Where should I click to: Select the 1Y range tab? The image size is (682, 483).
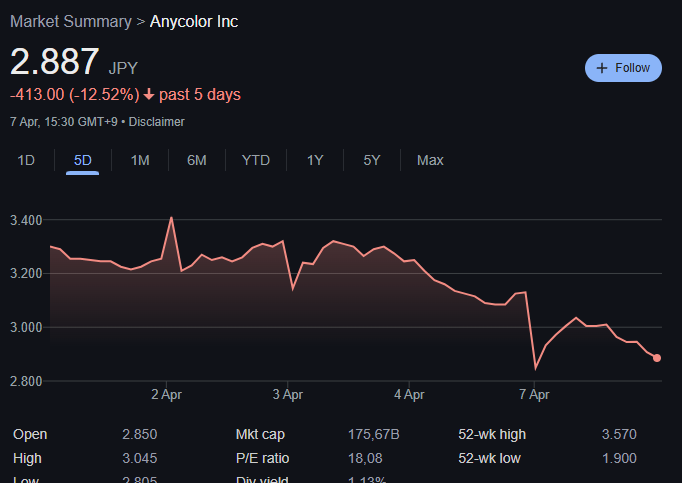[x=315, y=160]
